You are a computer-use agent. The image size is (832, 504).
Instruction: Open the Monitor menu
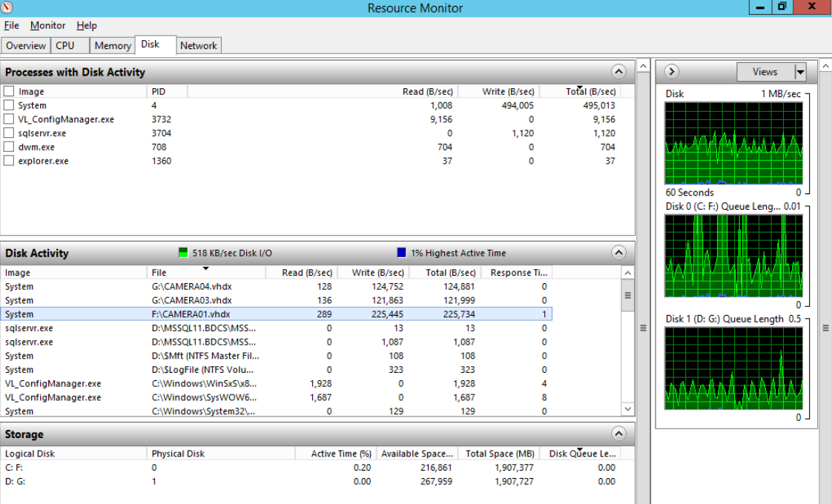47,25
